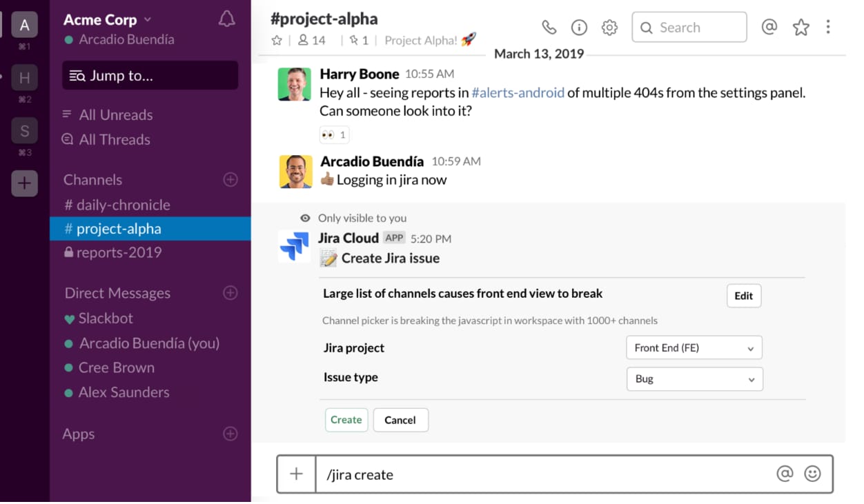This screenshot has width=864, height=504.
Task: Open emoji picker in message box
Action: pos(813,474)
